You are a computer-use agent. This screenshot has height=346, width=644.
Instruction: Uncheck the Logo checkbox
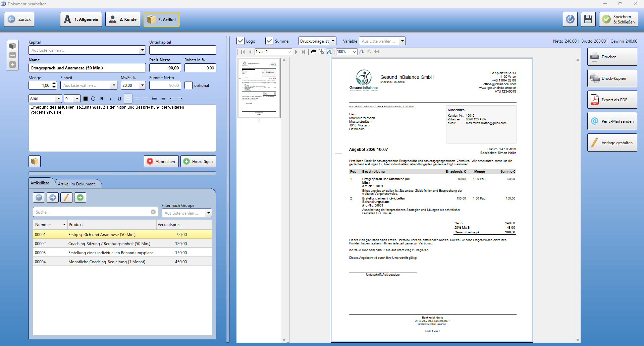click(x=240, y=41)
